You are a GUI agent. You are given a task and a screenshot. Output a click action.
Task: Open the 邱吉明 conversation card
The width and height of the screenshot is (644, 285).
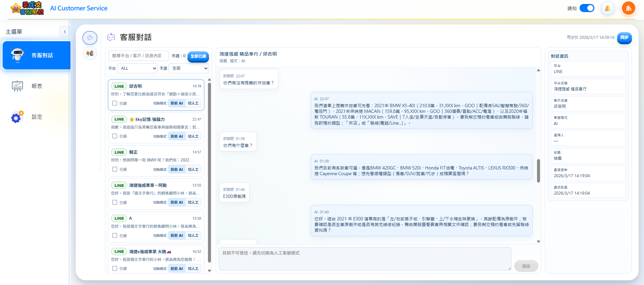pyautogui.click(x=156, y=95)
